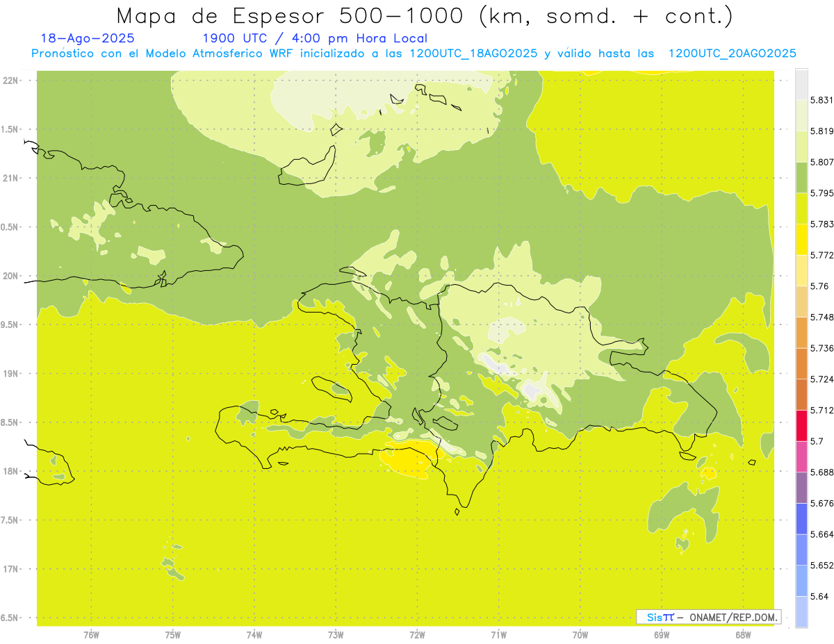Click the legend swatch between 5.819 and 5.831
The width and height of the screenshot is (834, 644).
pyautogui.click(x=801, y=115)
